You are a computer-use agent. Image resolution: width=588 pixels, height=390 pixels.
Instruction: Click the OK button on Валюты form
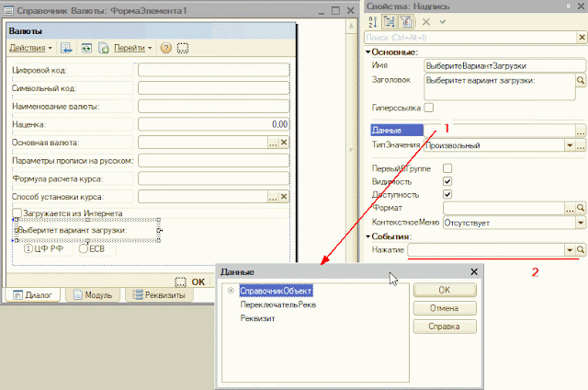(198, 281)
